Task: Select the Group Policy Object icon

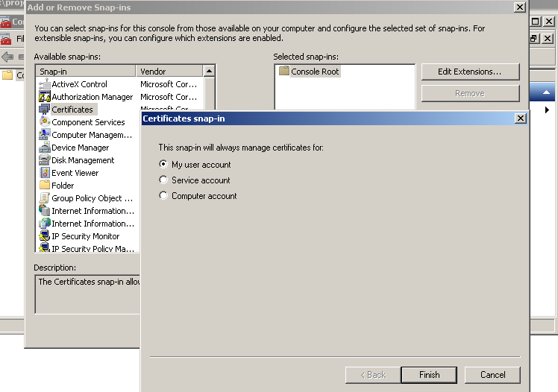Action: (x=45, y=198)
